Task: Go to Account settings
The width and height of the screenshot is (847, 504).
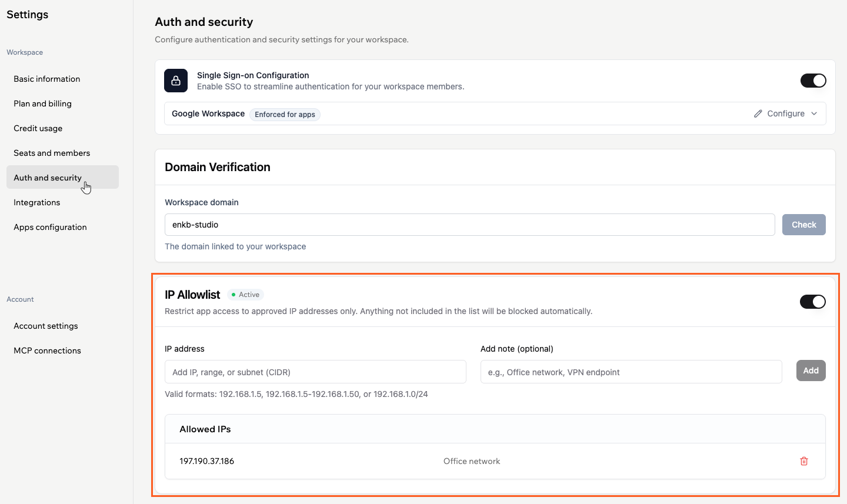Action: point(46,326)
